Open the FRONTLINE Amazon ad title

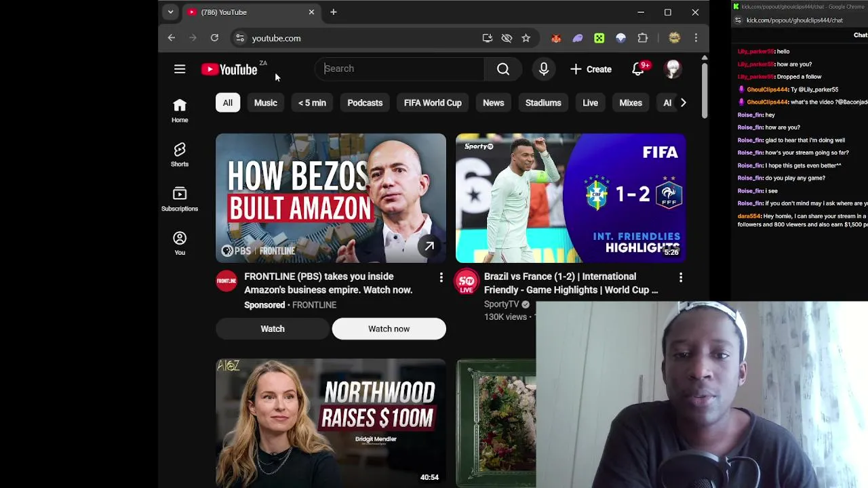pyautogui.click(x=328, y=283)
